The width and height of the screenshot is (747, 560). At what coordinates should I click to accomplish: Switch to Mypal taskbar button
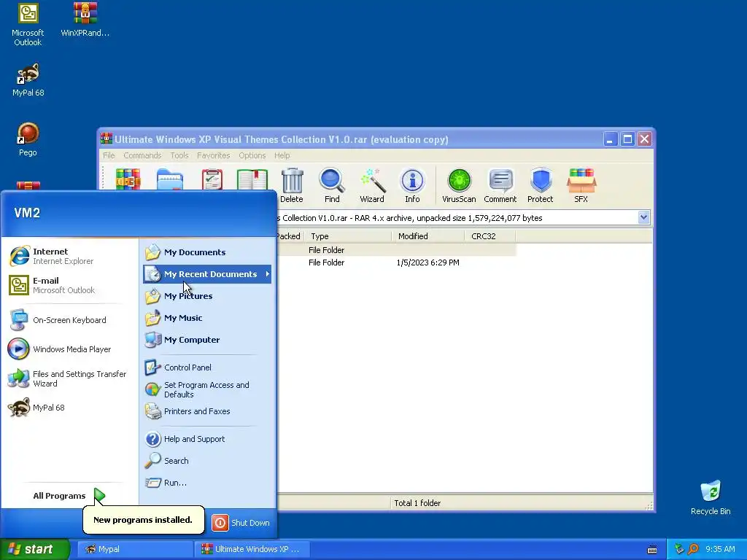135,550
